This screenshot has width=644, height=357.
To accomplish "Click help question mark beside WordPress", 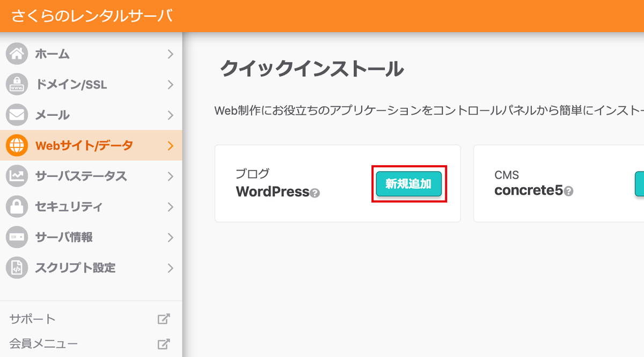I will pyautogui.click(x=315, y=192).
